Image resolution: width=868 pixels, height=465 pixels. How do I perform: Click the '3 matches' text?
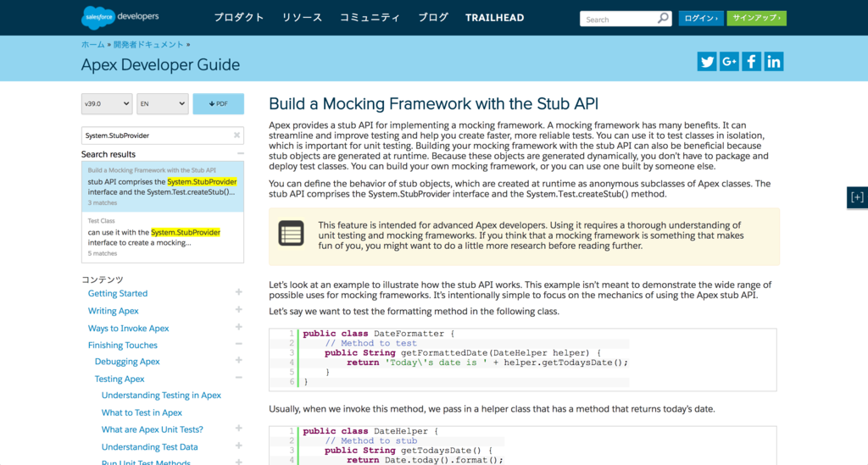tap(103, 203)
